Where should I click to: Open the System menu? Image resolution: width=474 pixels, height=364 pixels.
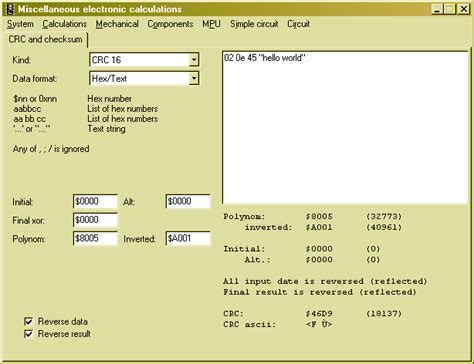pyautogui.click(x=20, y=24)
